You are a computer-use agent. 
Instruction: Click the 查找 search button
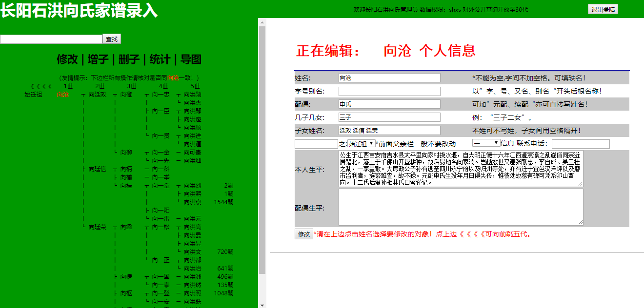(112, 39)
